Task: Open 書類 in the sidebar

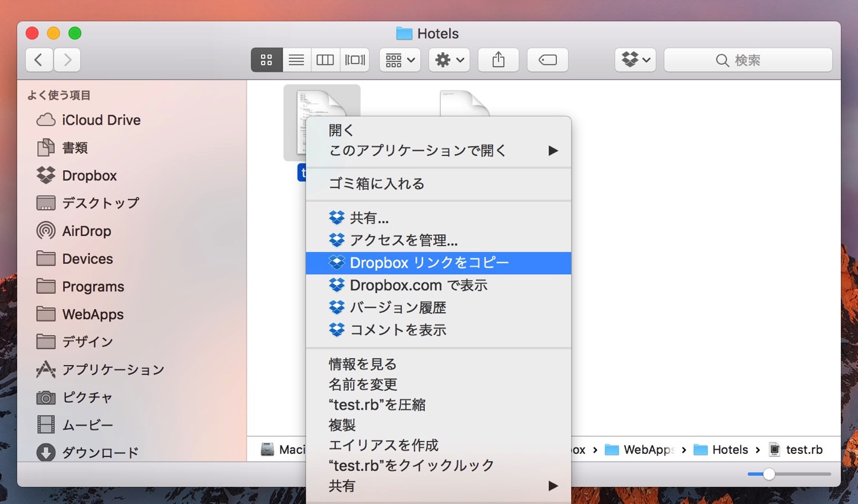Action: coord(62,148)
